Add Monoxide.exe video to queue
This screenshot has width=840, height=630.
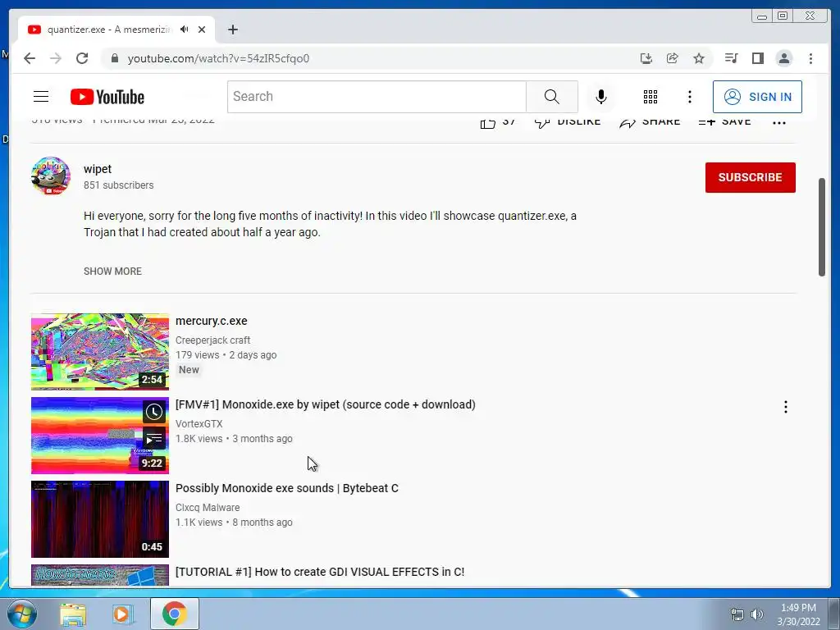[x=153, y=440]
